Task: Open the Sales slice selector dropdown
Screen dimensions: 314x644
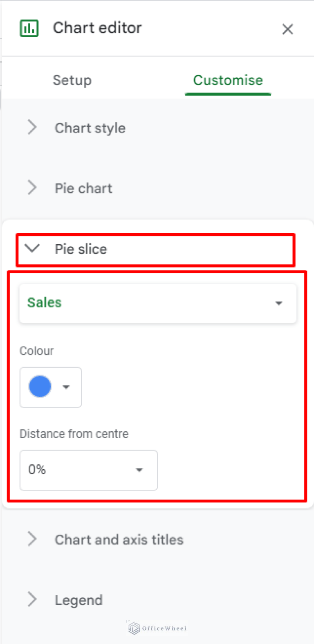Action: point(158,303)
